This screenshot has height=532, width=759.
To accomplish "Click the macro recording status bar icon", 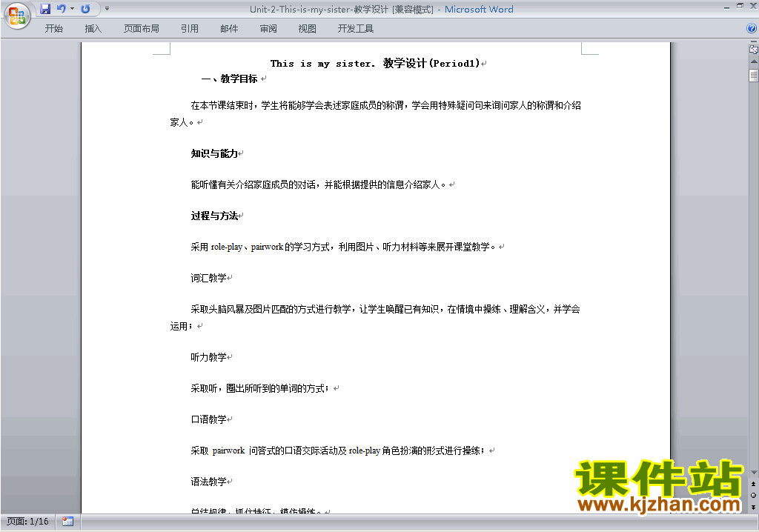I will (67, 522).
